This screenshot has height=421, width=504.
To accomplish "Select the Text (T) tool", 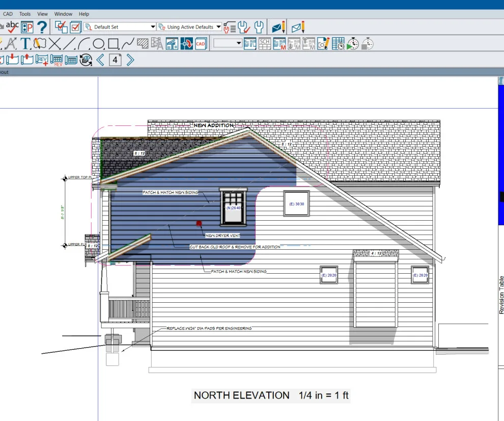I will [26, 44].
